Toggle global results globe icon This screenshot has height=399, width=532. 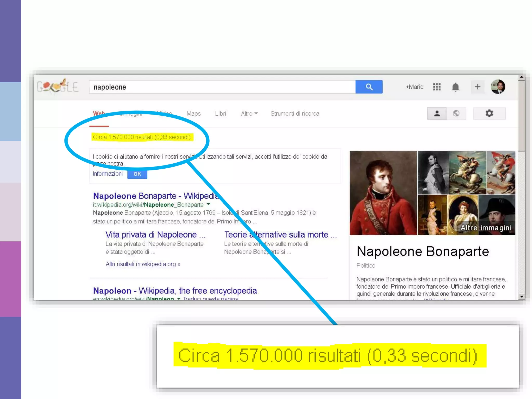pos(456,113)
